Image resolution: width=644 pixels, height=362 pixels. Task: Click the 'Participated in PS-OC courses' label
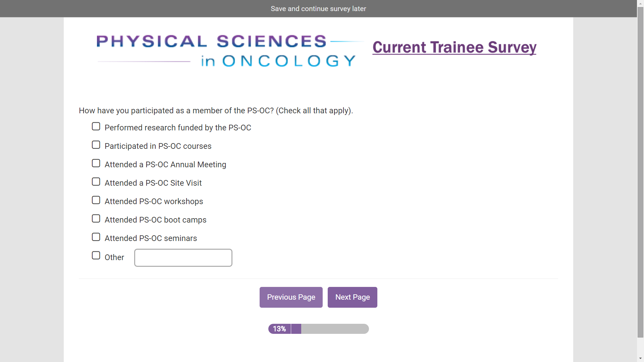click(x=158, y=146)
